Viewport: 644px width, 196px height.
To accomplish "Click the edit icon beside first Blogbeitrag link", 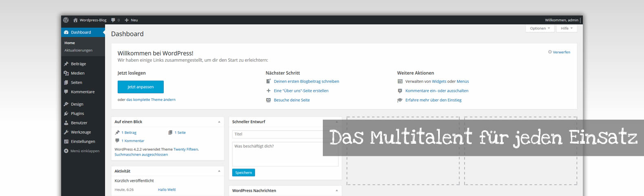I will (x=268, y=81).
